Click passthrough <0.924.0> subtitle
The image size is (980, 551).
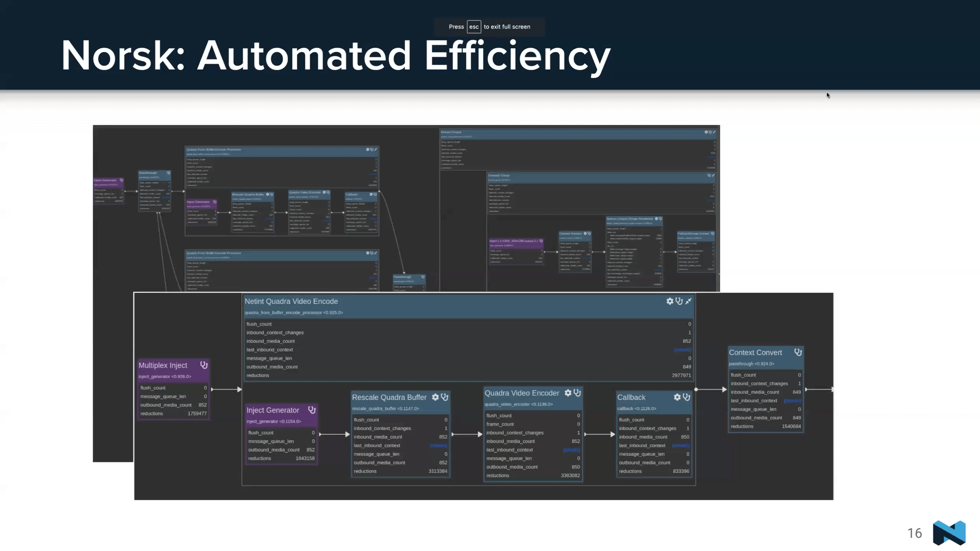pos(751,364)
